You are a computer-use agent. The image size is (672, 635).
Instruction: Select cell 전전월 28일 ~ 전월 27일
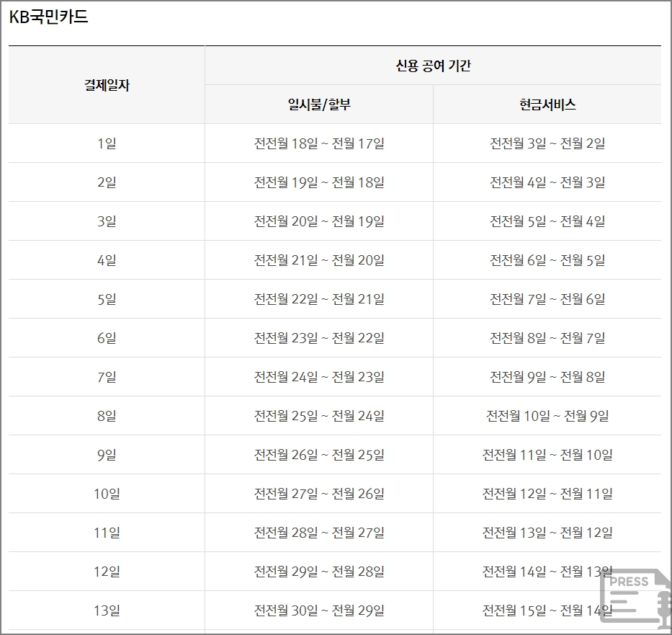319,533
